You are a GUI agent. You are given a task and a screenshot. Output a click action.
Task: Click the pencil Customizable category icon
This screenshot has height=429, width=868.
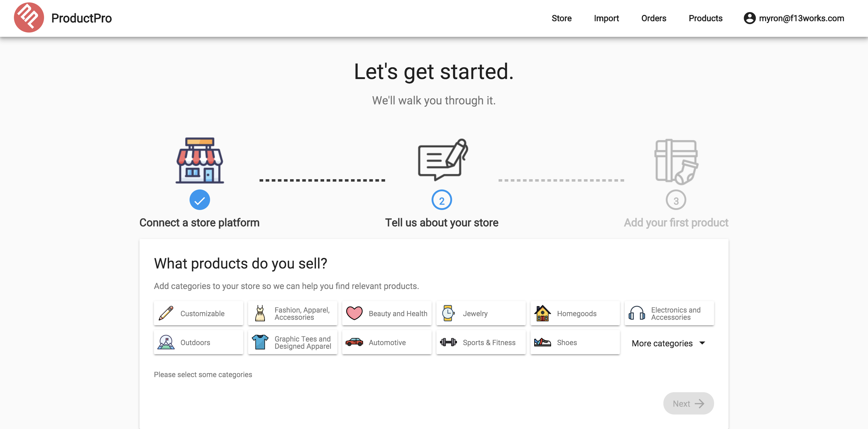[x=166, y=313]
